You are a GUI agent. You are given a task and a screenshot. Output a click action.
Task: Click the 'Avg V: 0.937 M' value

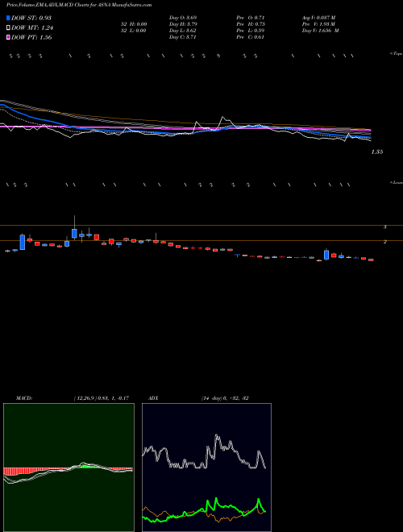[x=319, y=18]
